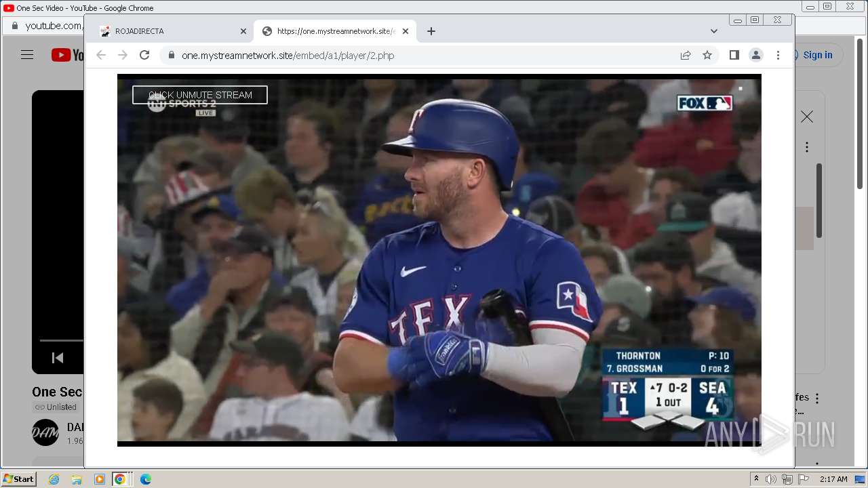Click the Unlisted badge
This screenshot has height=488, width=868.
click(56, 407)
